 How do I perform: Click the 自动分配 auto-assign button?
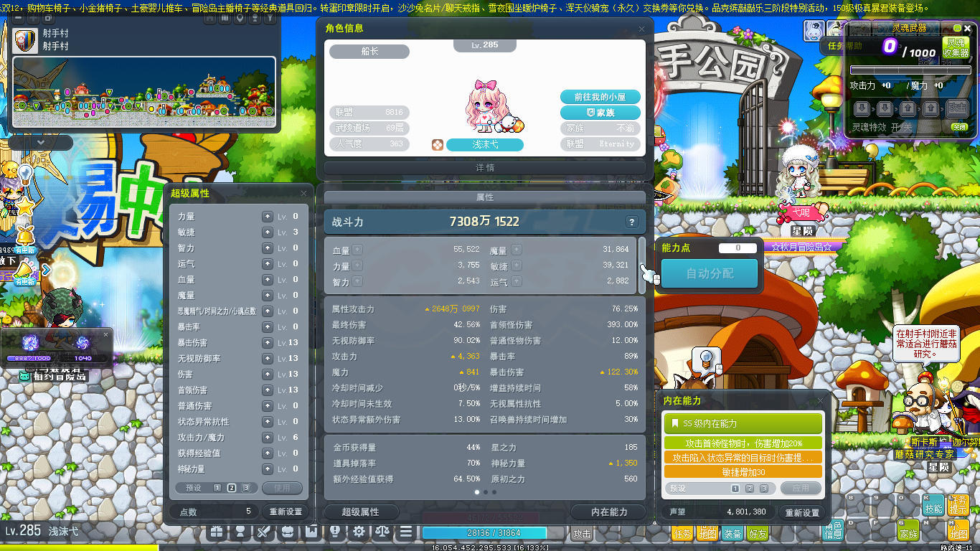(x=709, y=273)
